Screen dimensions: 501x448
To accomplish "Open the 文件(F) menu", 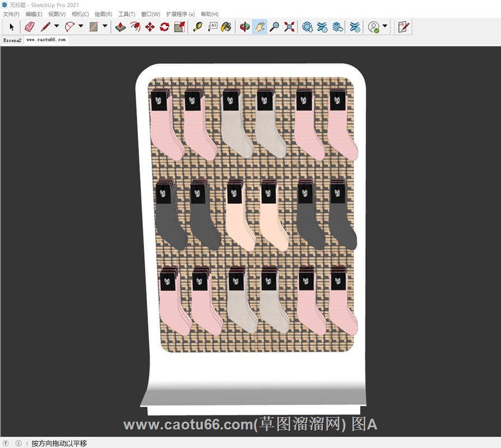I will 11,14.
